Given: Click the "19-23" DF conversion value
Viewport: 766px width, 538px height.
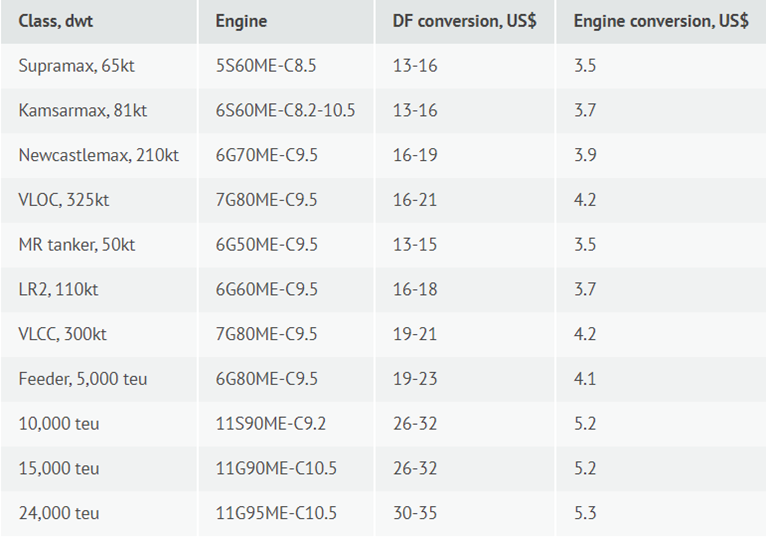Looking at the screenshot, I should point(414,379).
